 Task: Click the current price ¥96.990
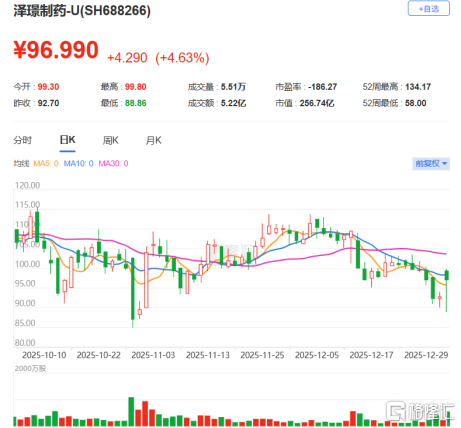56,50
